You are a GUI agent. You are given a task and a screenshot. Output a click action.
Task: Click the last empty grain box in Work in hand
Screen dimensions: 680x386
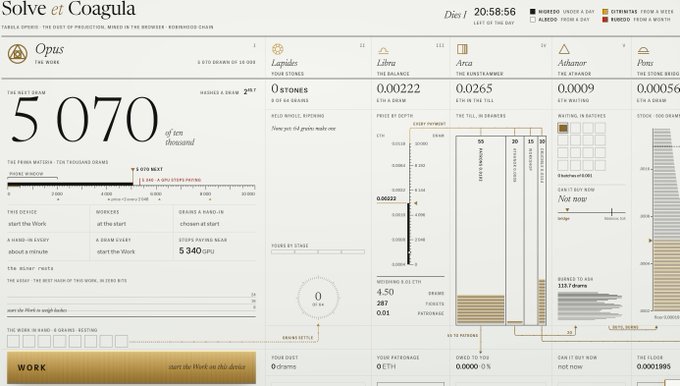pyautogui.click(x=121, y=341)
